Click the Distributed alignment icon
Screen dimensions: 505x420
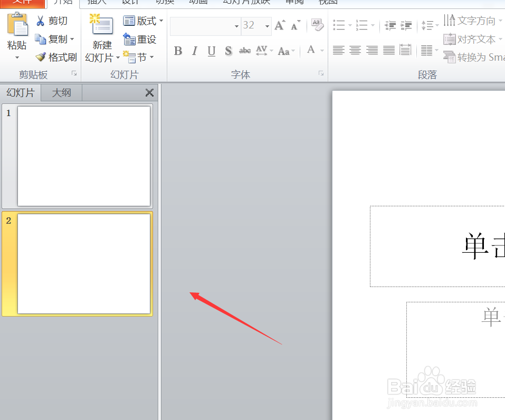[x=405, y=50]
